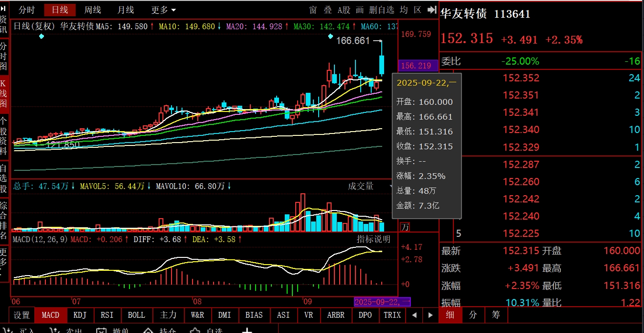Switch to the 分时 time-sharing tab

(x=27, y=10)
